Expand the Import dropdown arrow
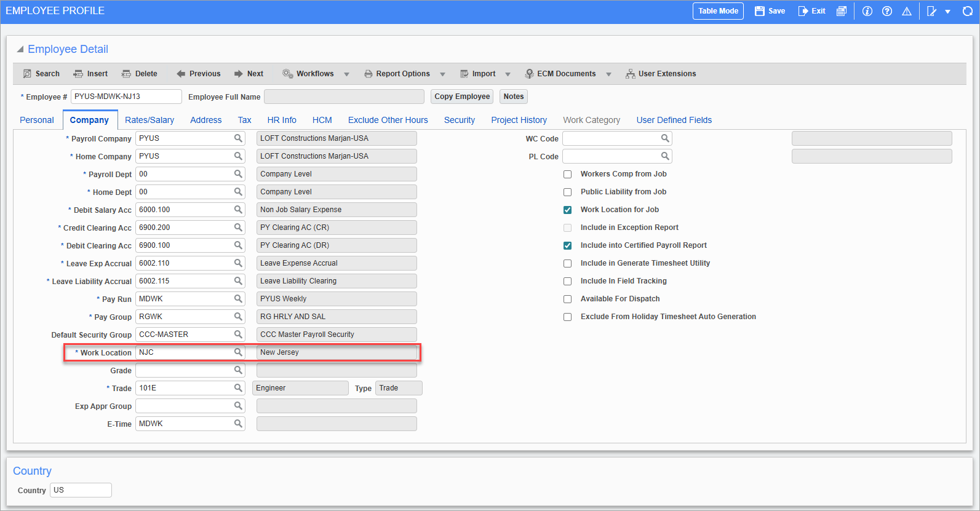 508,74
